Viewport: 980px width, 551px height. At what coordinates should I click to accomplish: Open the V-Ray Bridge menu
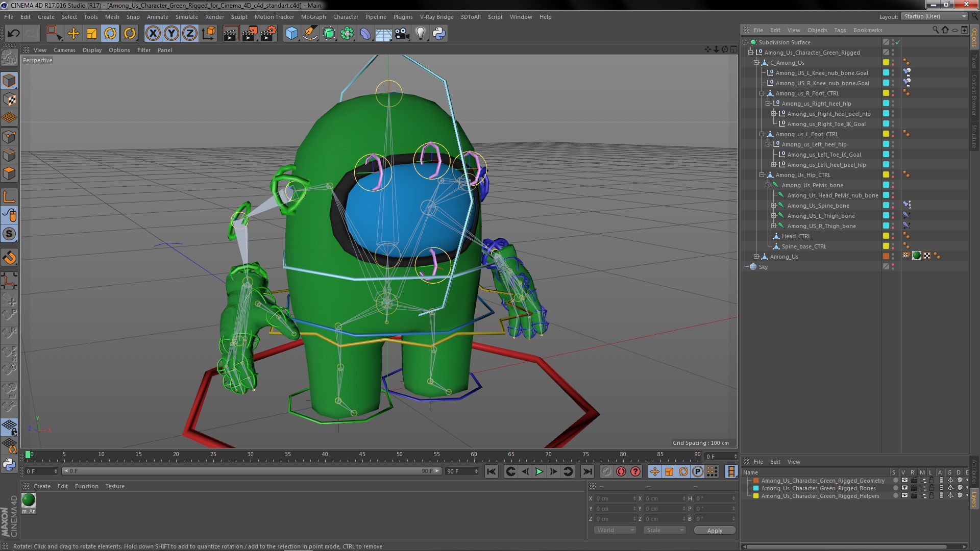point(436,17)
